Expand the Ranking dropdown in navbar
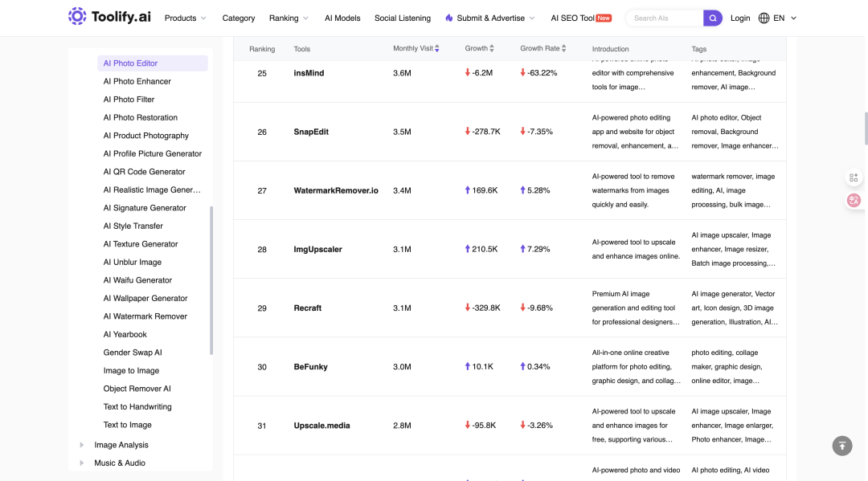The height and width of the screenshot is (481, 868). point(289,18)
